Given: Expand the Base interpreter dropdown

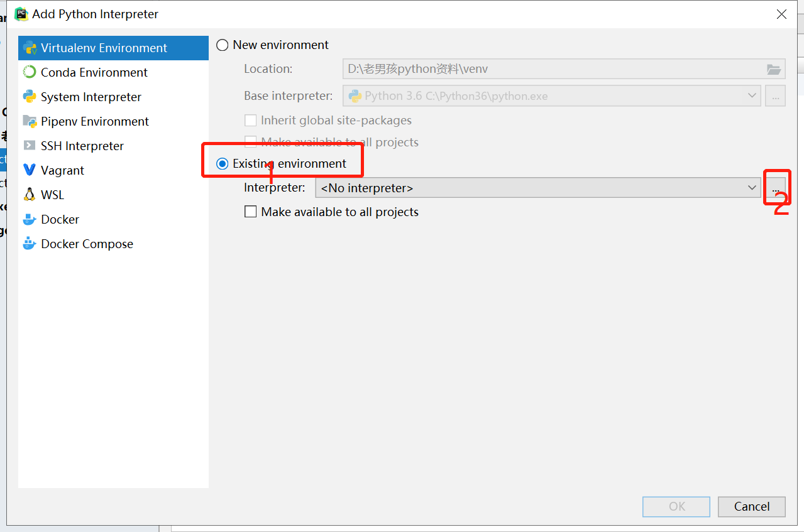Looking at the screenshot, I should coord(752,95).
